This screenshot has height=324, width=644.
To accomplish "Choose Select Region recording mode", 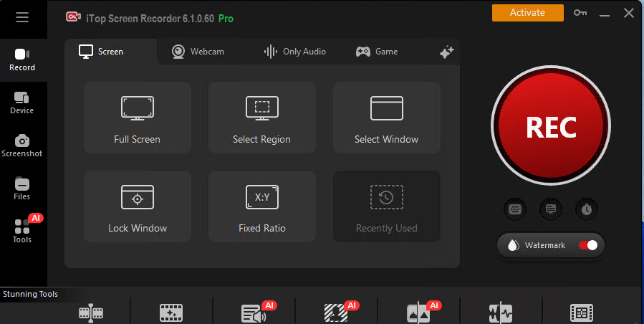I will [261, 118].
